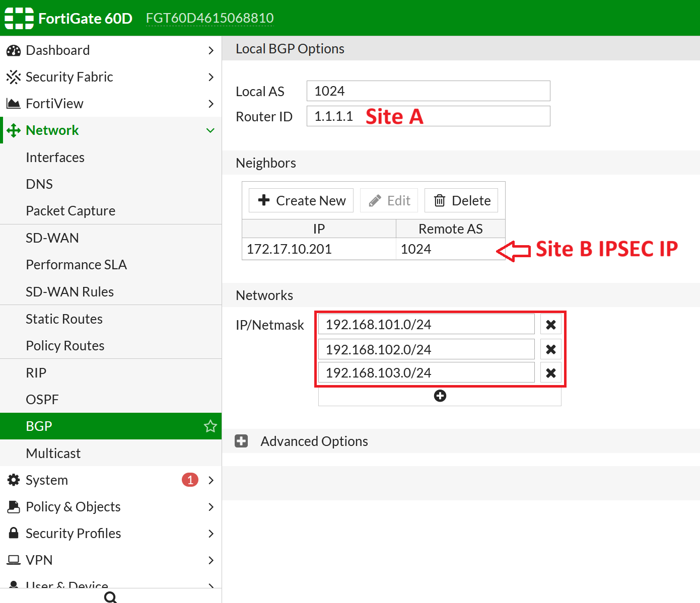Click the VPN laptop icon

click(14, 560)
